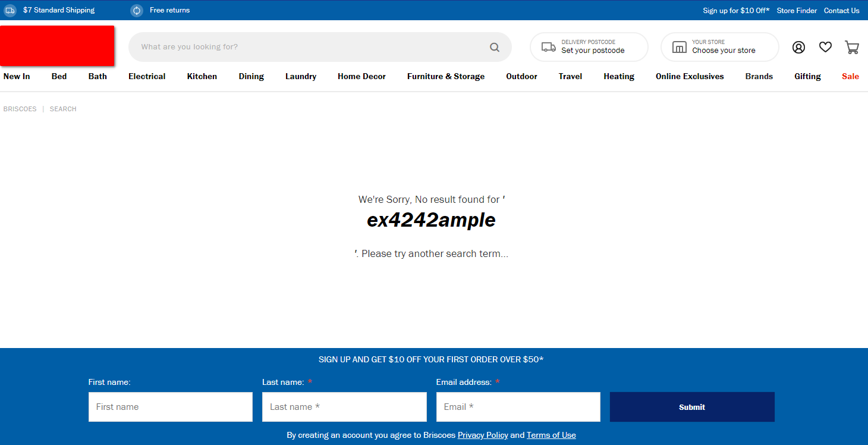Open Set your postcode selector
The image size is (868, 445).
pos(593,51)
